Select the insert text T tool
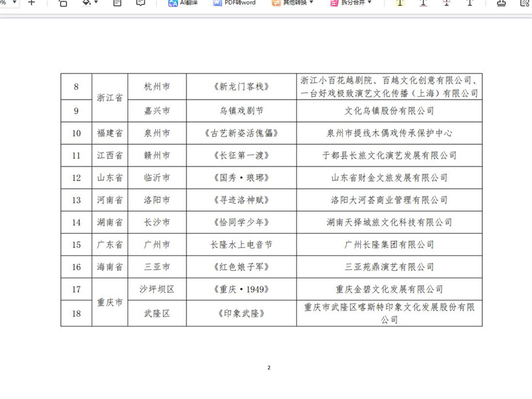The height and width of the screenshot is (399, 532). (x=470, y=3)
